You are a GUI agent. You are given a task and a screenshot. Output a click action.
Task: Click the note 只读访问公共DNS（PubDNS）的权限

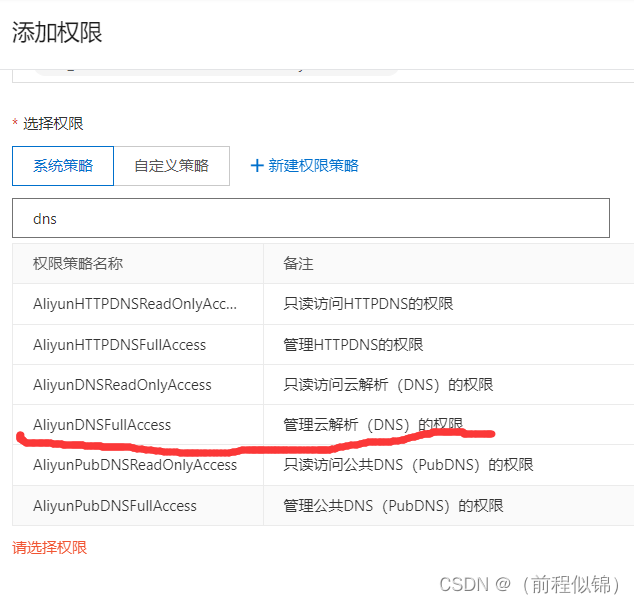pyautogui.click(x=408, y=465)
